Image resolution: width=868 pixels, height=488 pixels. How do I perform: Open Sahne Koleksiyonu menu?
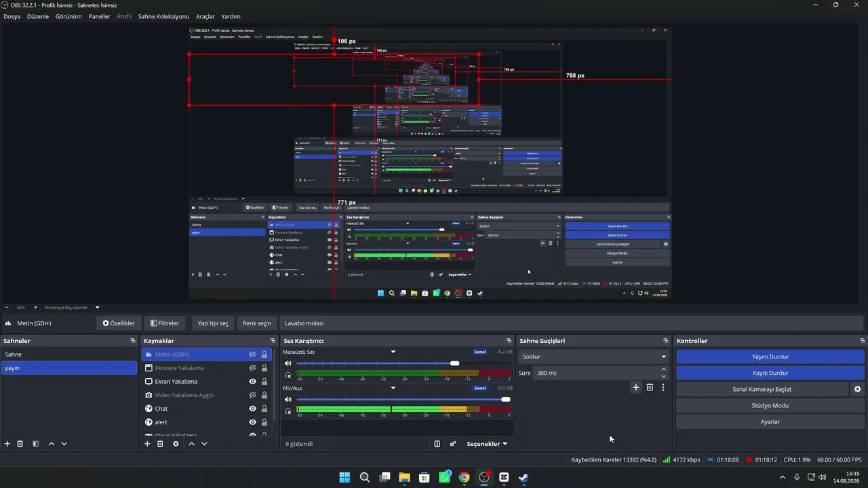coord(163,16)
